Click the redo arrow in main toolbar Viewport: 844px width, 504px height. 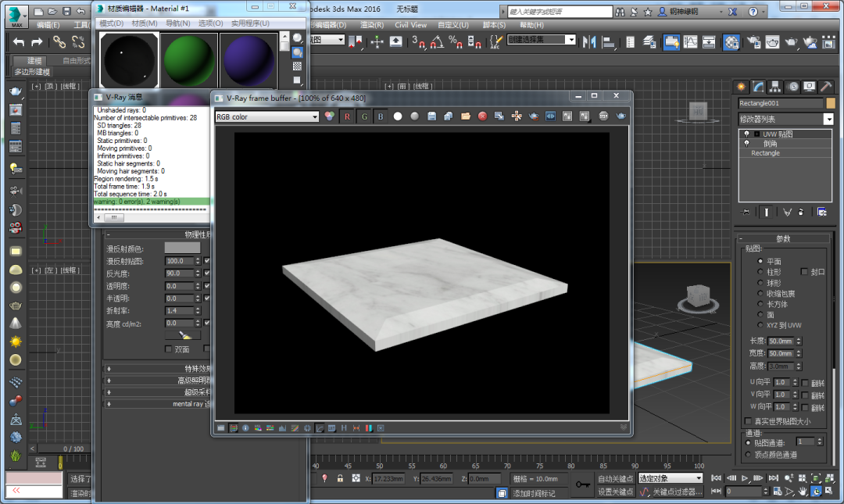coord(38,41)
